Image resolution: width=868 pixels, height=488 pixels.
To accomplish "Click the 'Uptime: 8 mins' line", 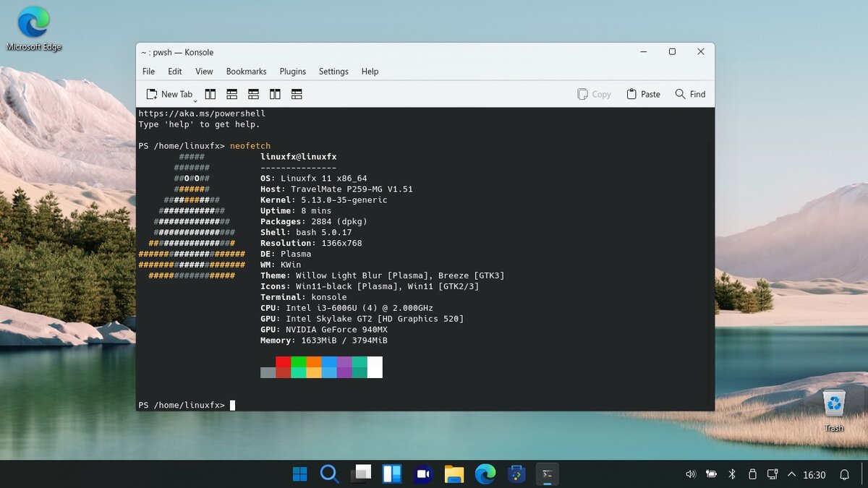I will coord(296,211).
